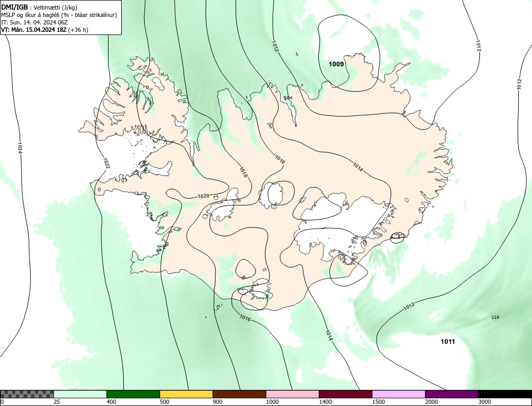Click the legend value label 400

tap(111, 402)
